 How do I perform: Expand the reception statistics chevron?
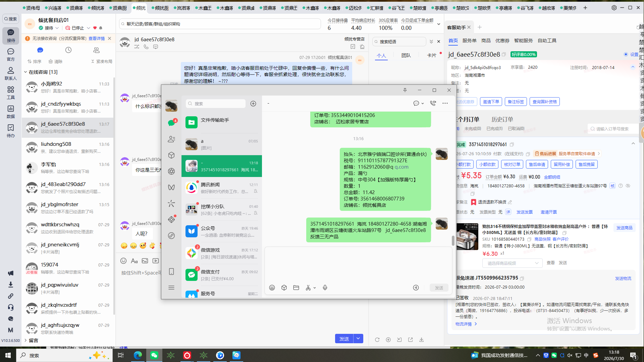pyautogui.click(x=438, y=24)
